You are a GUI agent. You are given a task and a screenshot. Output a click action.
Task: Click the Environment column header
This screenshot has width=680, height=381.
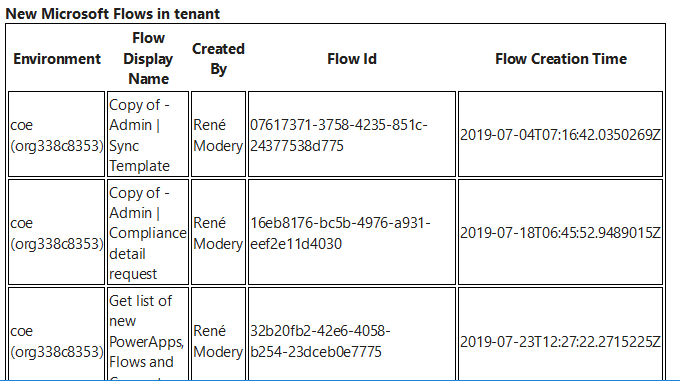[57, 59]
